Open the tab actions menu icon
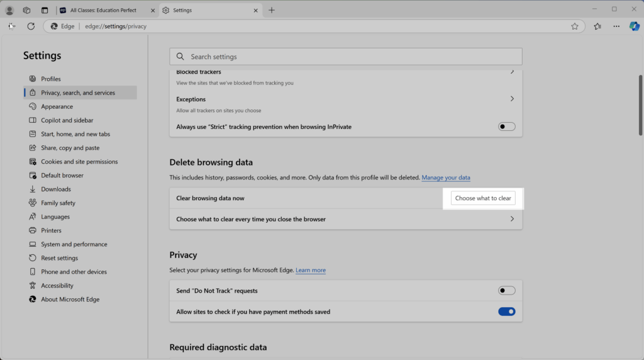Image resolution: width=644 pixels, height=360 pixels. pos(45,10)
